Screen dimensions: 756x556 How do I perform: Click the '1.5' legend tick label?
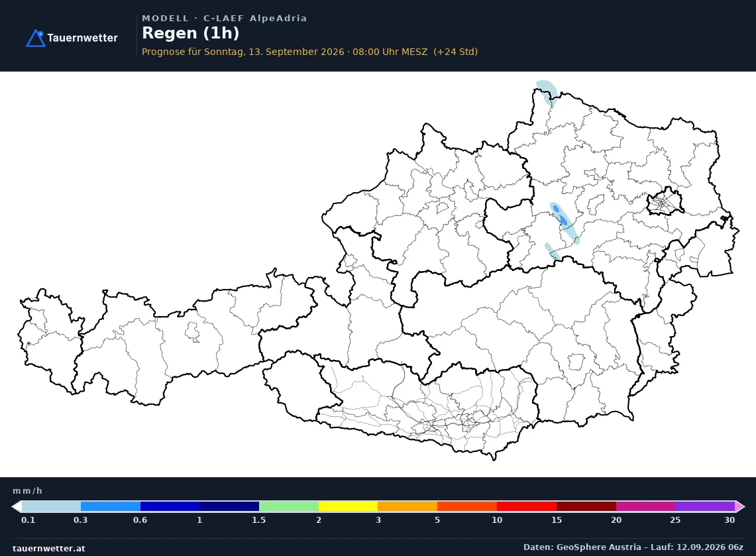259,520
